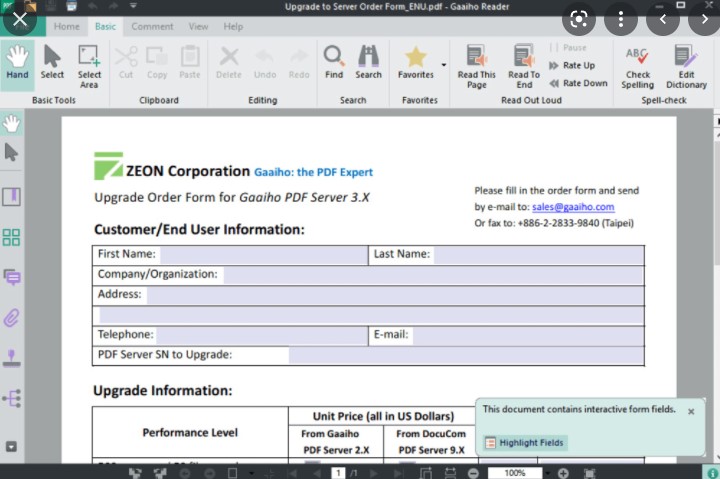Open Find with the magnifier icon
Image resolution: width=720 pixels, height=479 pixels.
tap(334, 62)
